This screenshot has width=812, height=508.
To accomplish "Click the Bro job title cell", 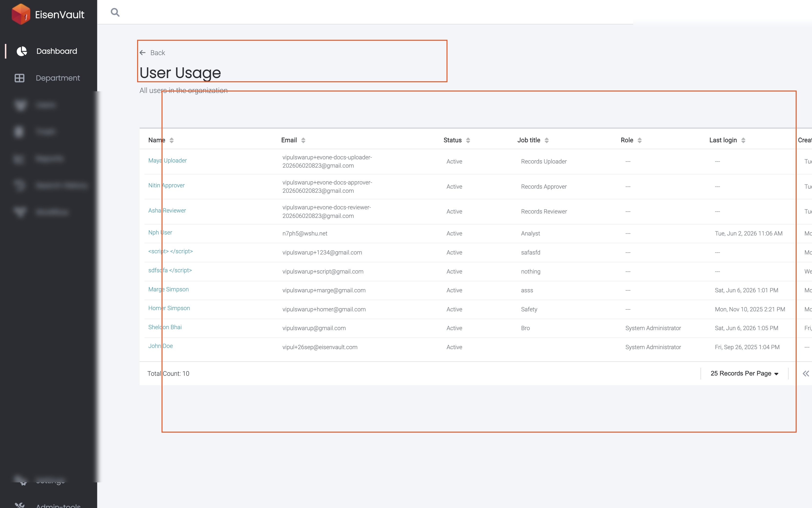I will pyautogui.click(x=525, y=328).
